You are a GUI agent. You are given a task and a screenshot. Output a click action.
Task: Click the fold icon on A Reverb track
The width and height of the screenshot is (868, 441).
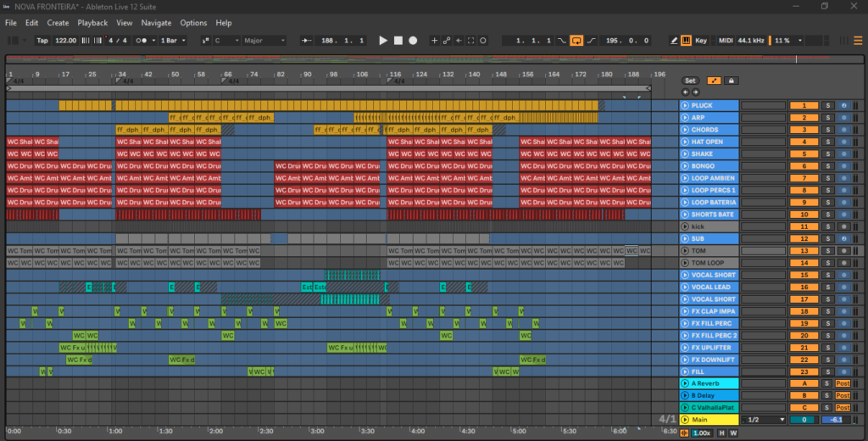pyautogui.click(x=685, y=383)
